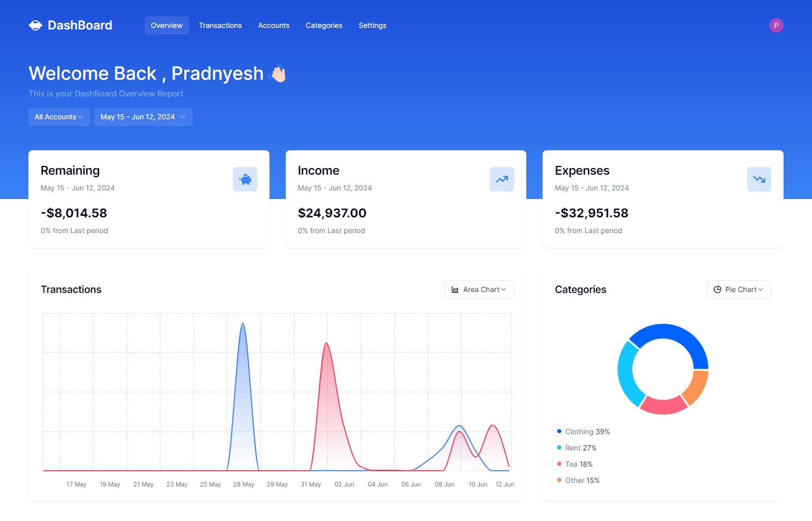
Task: Click the DashBoard brand name link
Action: (80, 25)
